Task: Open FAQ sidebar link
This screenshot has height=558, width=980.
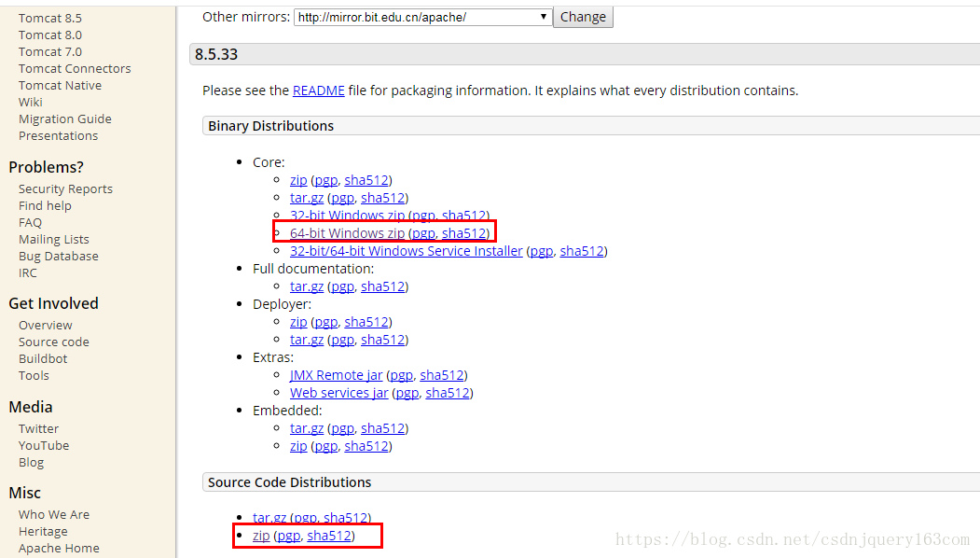Action: (30, 223)
